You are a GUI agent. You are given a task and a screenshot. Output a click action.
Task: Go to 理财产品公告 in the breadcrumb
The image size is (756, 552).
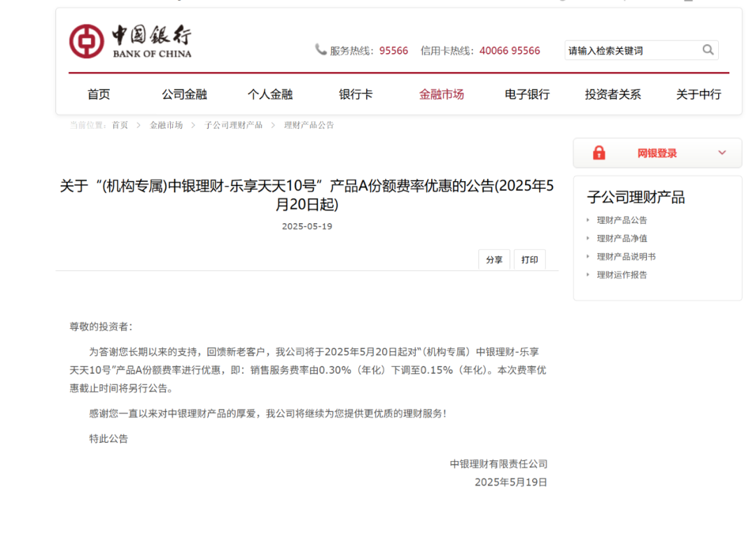(x=309, y=125)
